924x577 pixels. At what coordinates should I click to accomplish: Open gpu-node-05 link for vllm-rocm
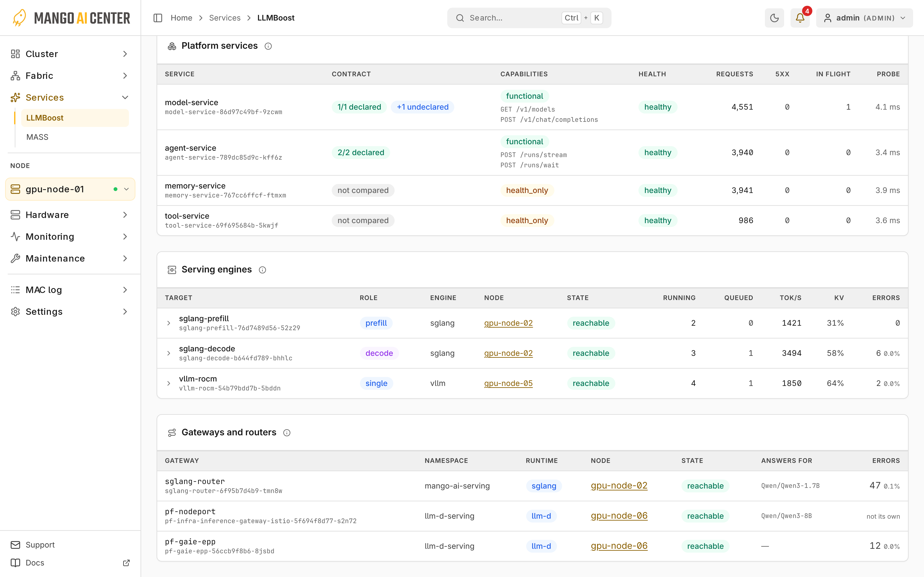508,384
